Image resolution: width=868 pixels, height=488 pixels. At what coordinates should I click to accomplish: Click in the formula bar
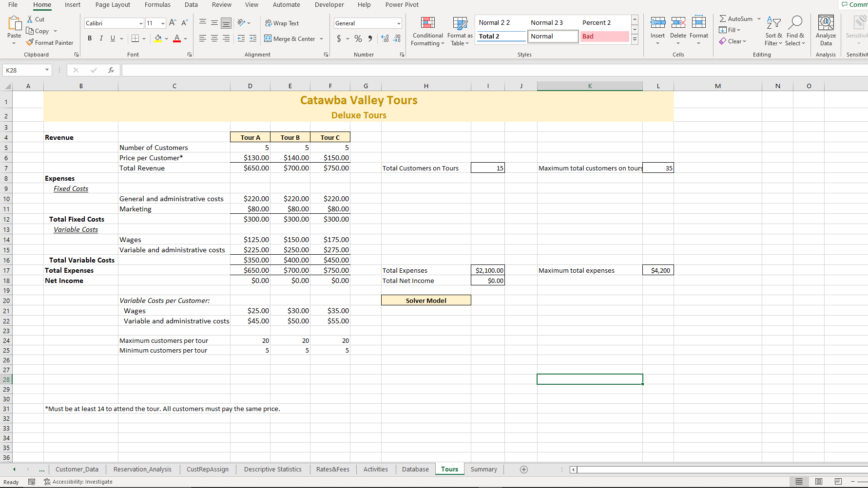pos(494,70)
